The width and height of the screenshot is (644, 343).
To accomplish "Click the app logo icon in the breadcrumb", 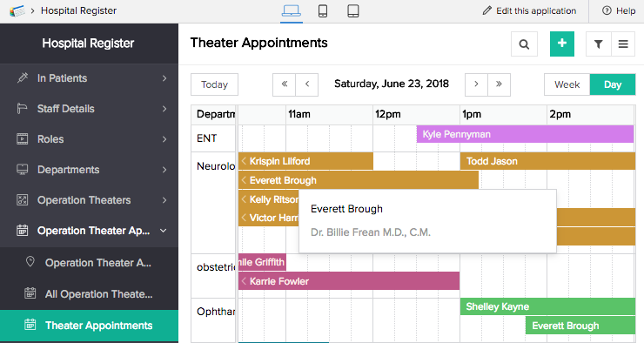I will [x=17, y=11].
